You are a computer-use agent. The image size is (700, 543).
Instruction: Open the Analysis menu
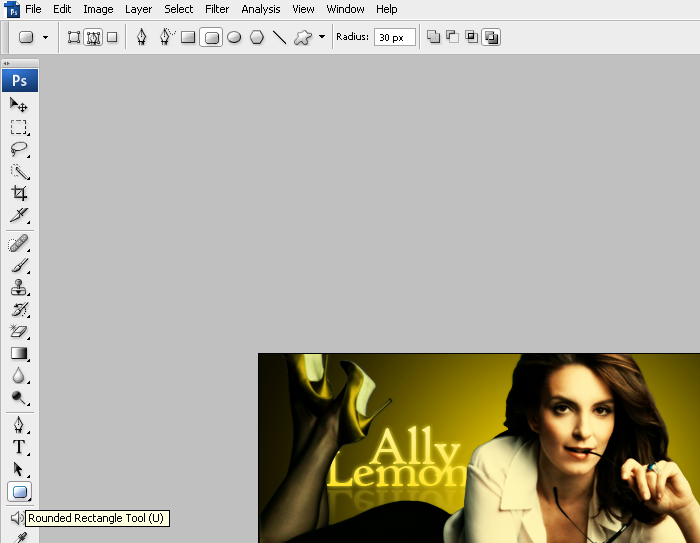coord(261,9)
